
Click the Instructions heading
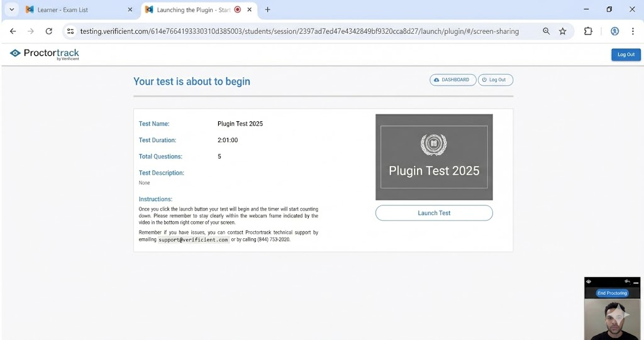point(155,199)
